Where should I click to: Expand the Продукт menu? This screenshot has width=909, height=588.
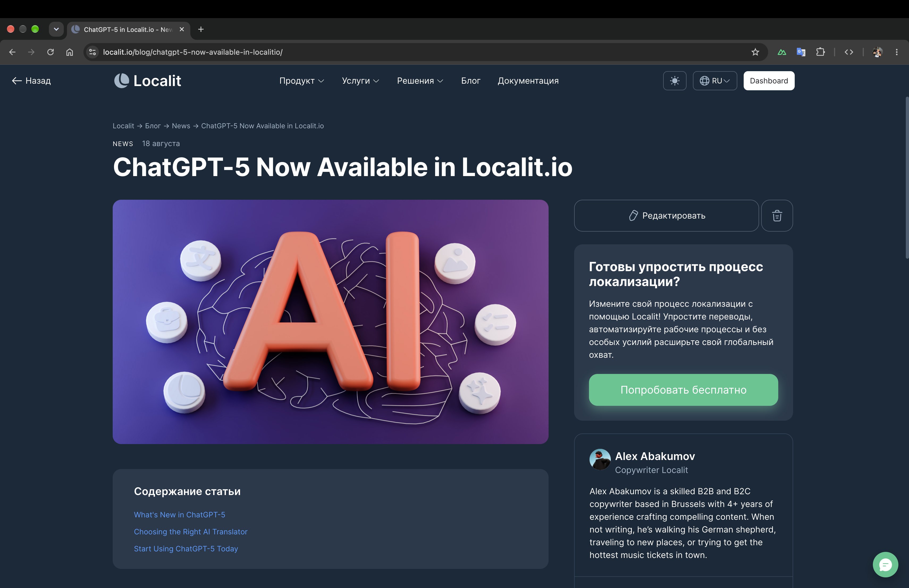coord(302,81)
